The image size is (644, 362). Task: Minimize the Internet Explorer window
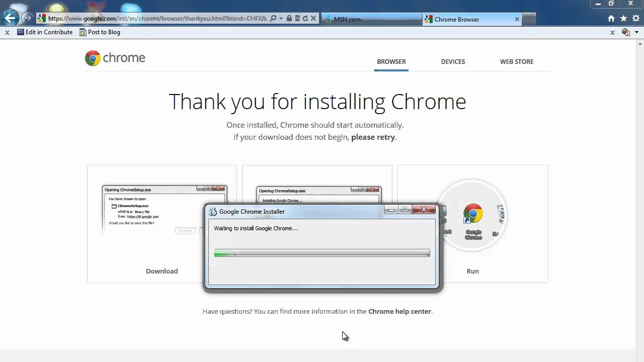(598, 4)
